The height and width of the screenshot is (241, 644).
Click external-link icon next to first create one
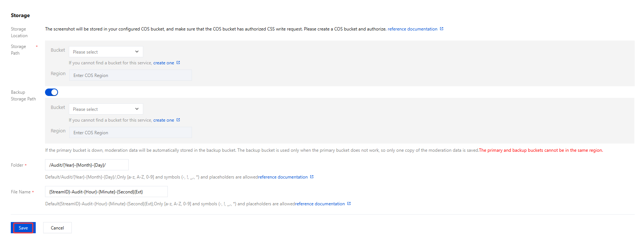click(x=178, y=62)
